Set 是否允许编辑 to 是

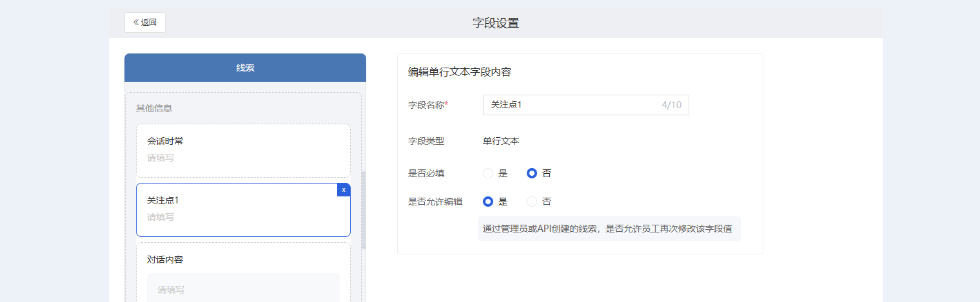pyautogui.click(x=488, y=202)
